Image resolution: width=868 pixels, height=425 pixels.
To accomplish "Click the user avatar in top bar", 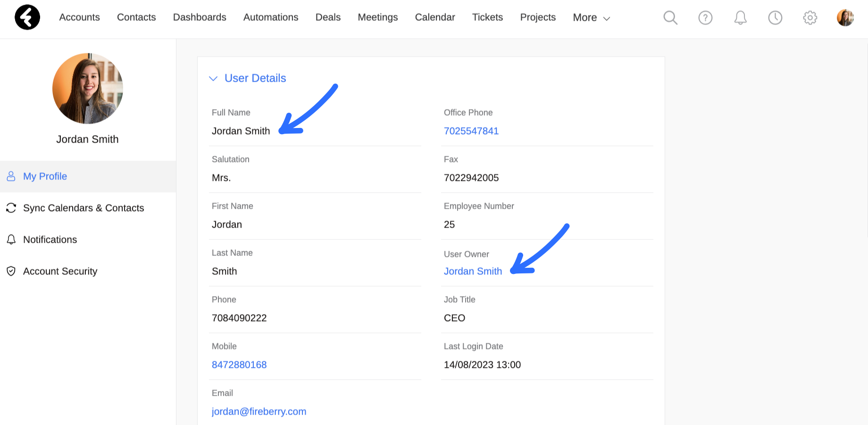I will (x=845, y=18).
